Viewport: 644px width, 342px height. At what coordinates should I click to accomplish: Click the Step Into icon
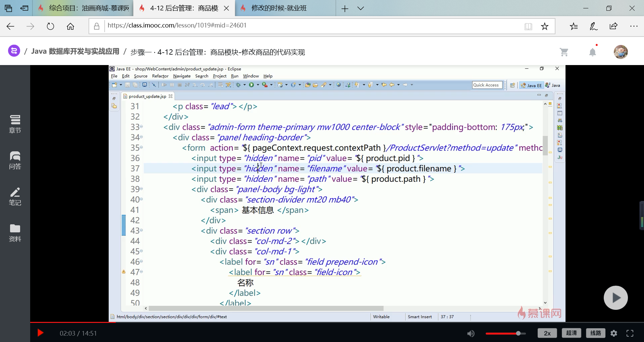(195, 85)
